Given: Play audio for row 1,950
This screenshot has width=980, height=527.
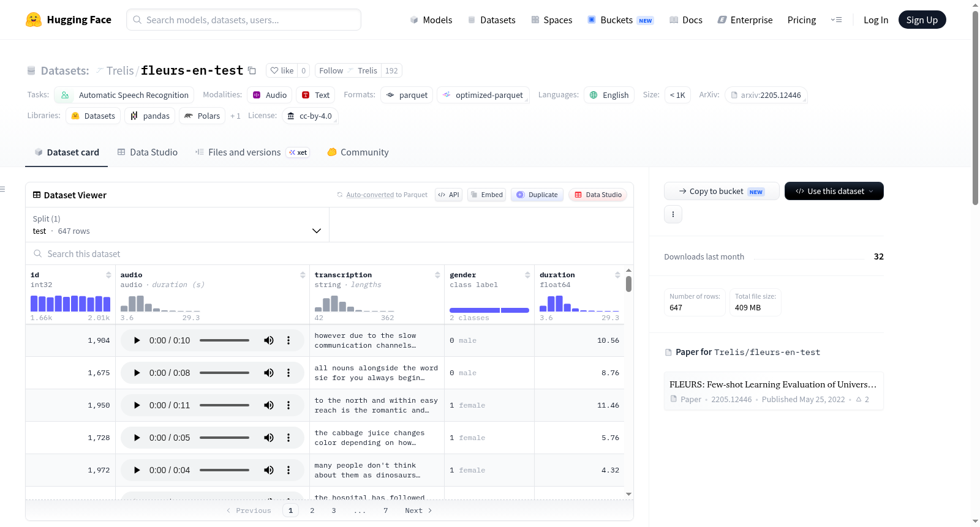Looking at the screenshot, I should pyautogui.click(x=137, y=405).
